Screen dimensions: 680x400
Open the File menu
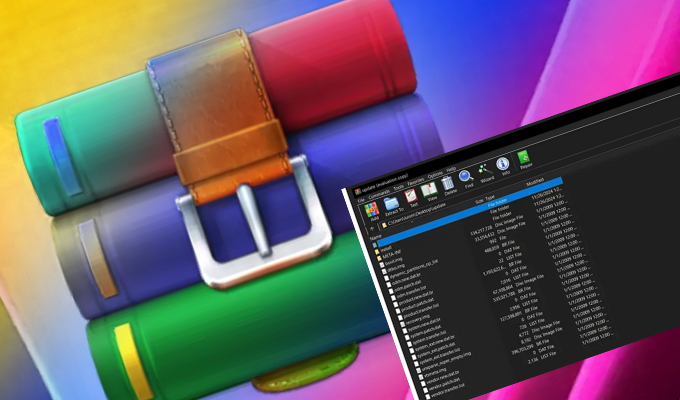click(361, 200)
